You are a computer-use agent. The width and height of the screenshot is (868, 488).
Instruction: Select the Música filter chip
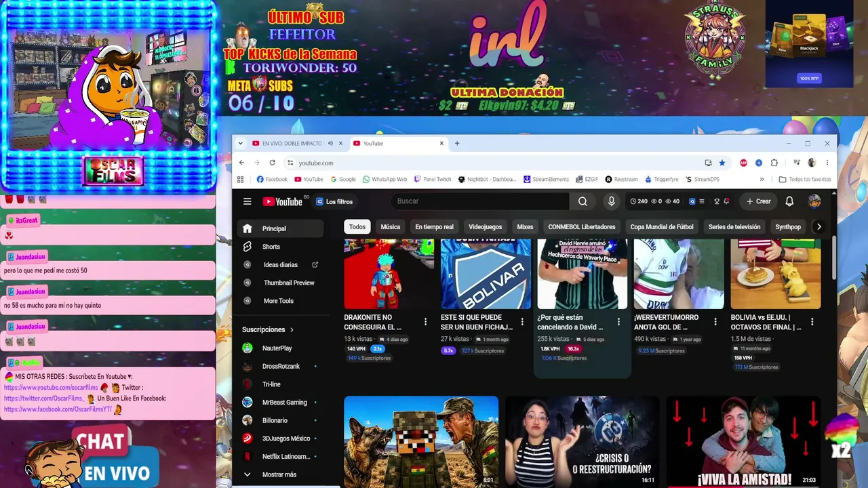click(391, 227)
